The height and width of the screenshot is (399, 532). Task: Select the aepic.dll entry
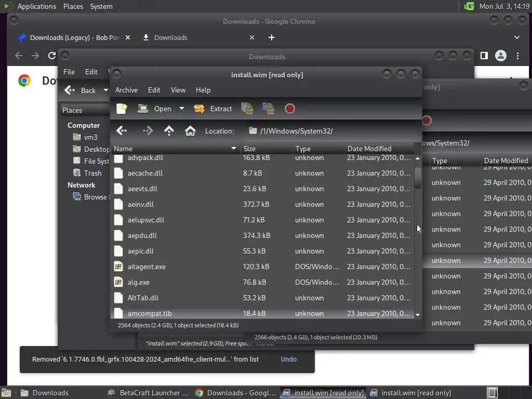[x=262, y=251]
